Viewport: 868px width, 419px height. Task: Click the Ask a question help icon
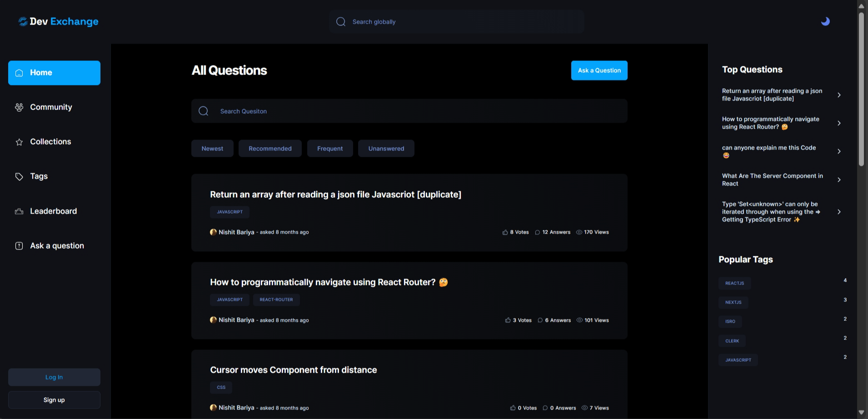coord(19,246)
